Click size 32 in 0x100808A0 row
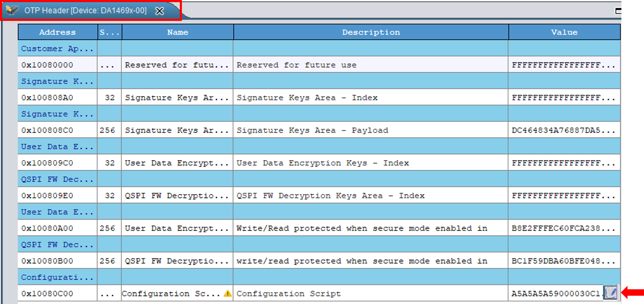 point(110,97)
